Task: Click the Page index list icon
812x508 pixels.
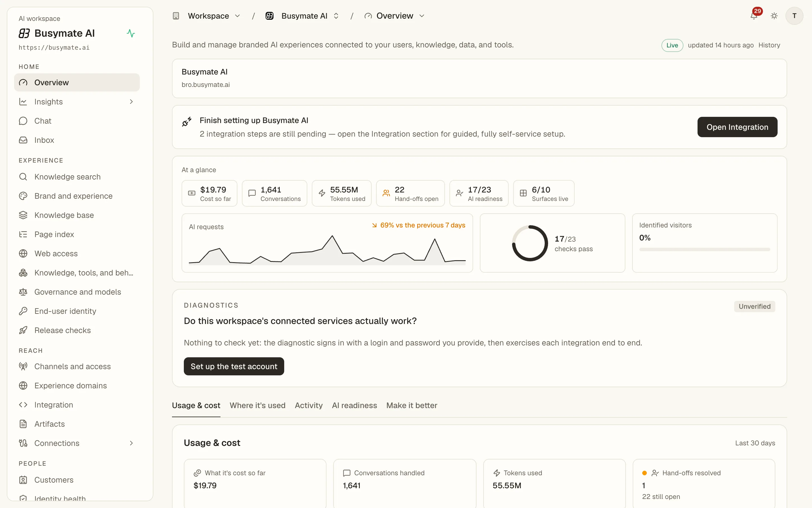Action: 23,234
